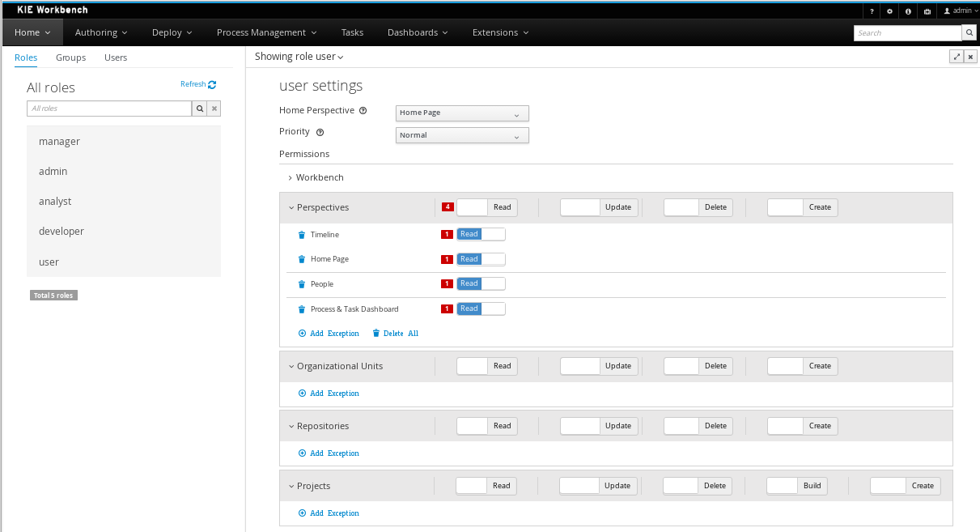Image resolution: width=980 pixels, height=532 pixels.
Task: Click the gear settings icon in top bar
Action: [889, 11]
